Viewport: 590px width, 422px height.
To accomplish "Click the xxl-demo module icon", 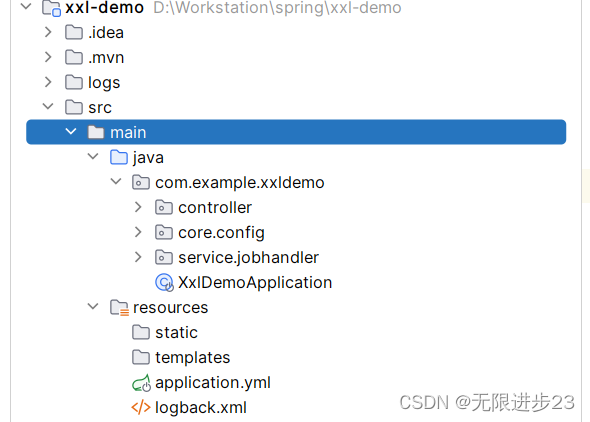I will 52,8.
